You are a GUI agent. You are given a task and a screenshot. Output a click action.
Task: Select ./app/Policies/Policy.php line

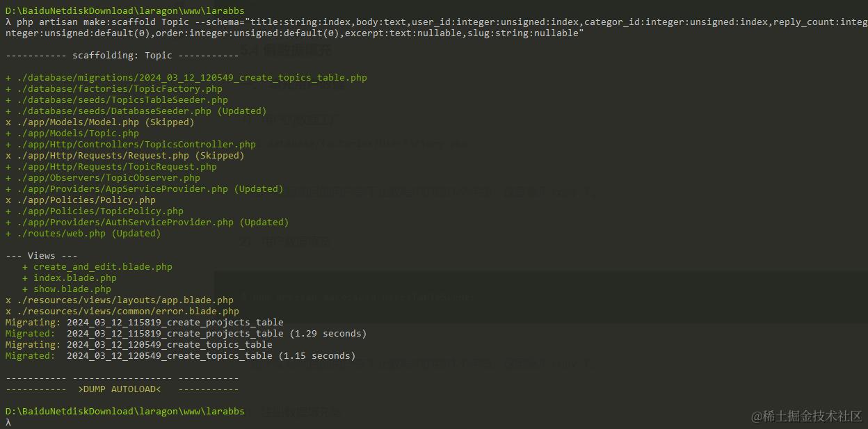point(81,200)
